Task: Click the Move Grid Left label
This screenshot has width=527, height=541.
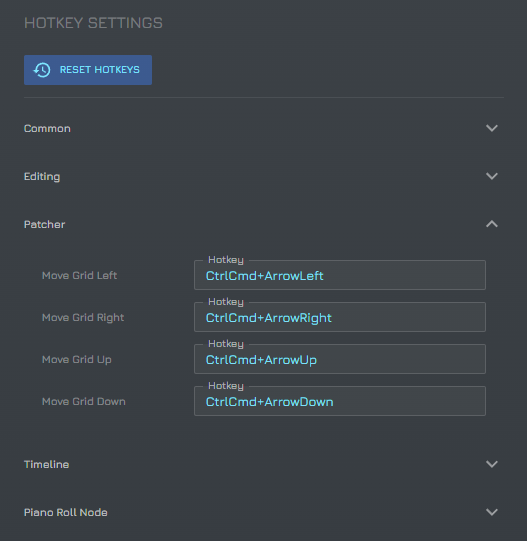Action: coord(79,276)
